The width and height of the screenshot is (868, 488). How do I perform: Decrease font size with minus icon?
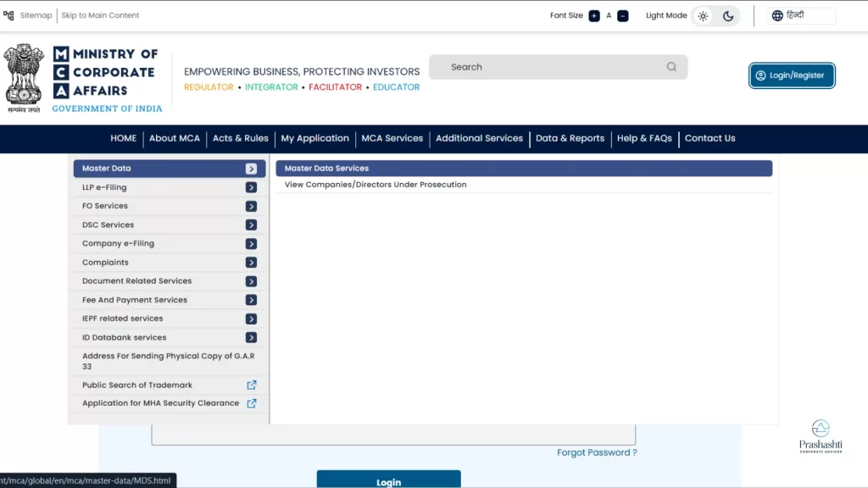(623, 15)
